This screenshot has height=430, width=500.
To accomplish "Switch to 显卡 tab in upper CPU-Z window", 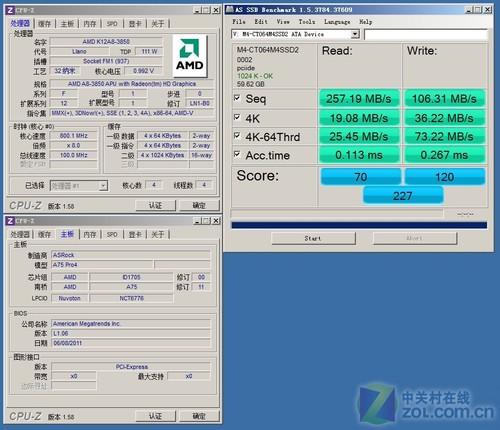I will [135, 24].
